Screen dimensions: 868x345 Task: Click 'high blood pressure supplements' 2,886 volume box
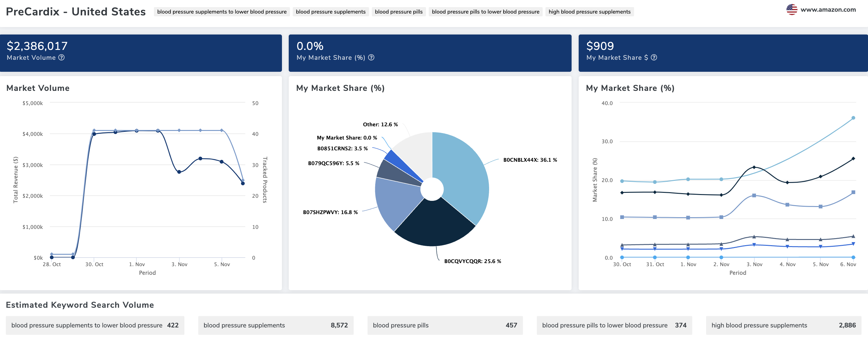[x=783, y=325]
